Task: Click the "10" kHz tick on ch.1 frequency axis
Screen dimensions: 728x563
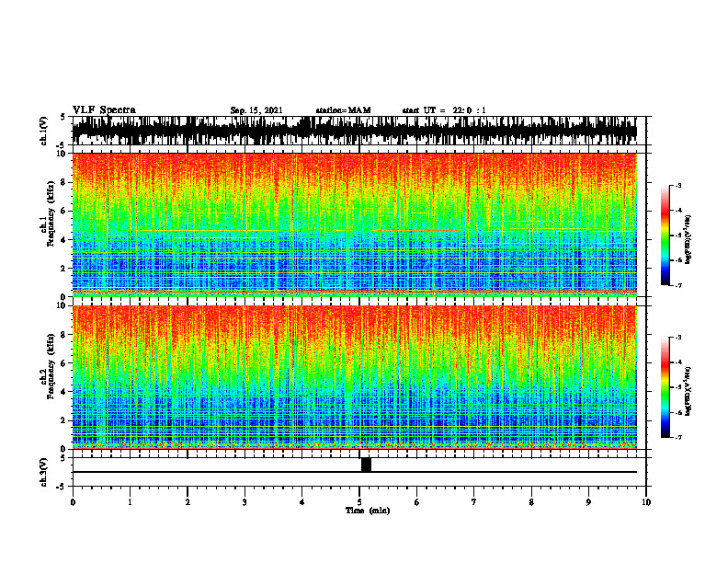Action: tap(62, 154)
